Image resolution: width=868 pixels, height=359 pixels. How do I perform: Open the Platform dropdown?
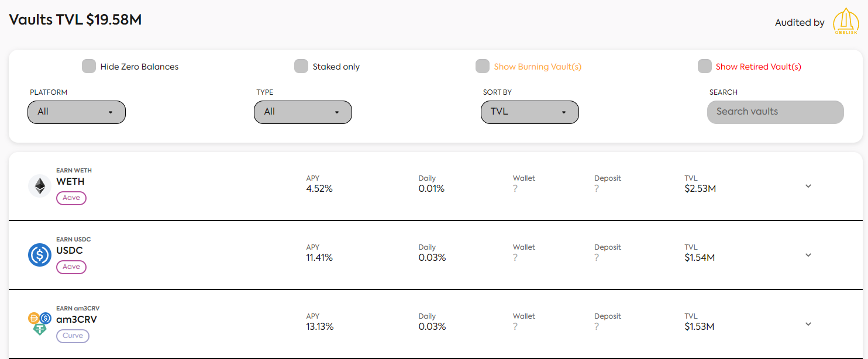pos(77,112)
